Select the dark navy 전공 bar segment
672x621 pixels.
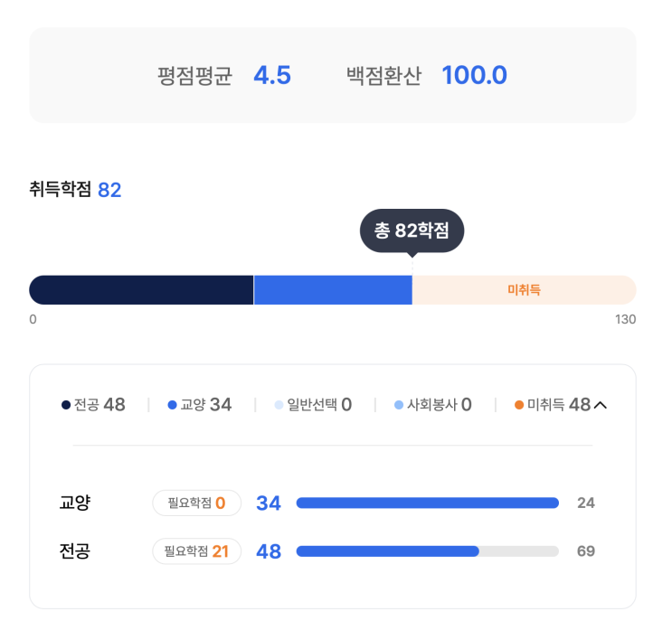[141, 290]
